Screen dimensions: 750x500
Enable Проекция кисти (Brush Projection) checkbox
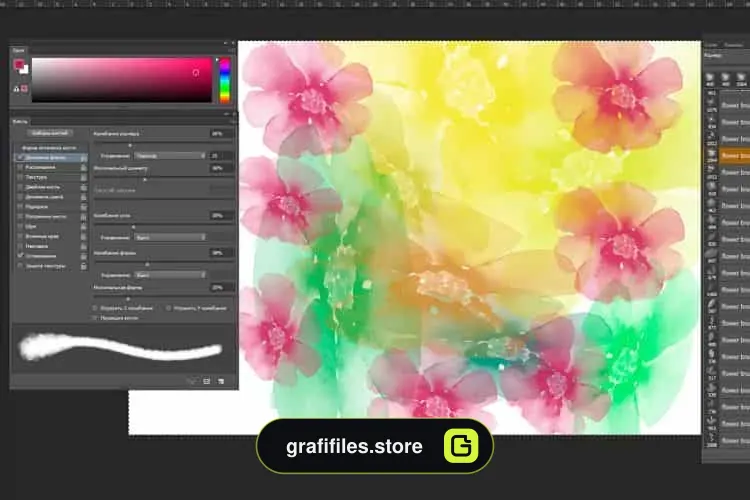95,318
